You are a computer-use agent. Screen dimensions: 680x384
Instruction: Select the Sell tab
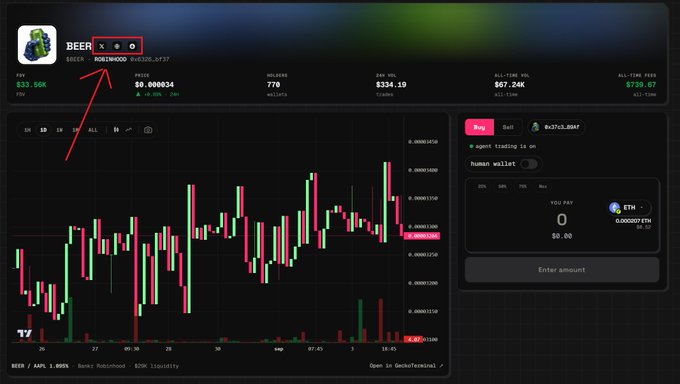[508, 127]
